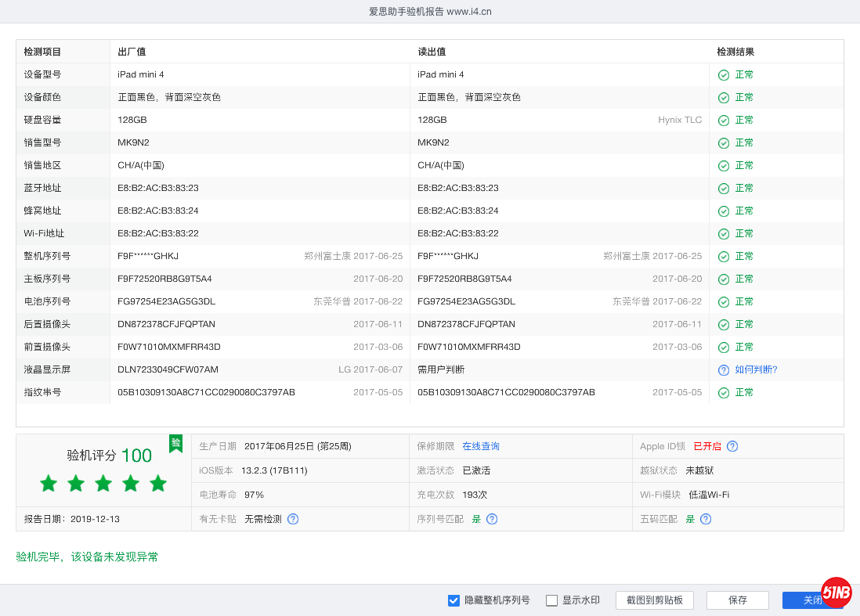Click the help icon beside Apple ID锁
860x616 pixels.
pyautogui.click(x=732, y=446)
